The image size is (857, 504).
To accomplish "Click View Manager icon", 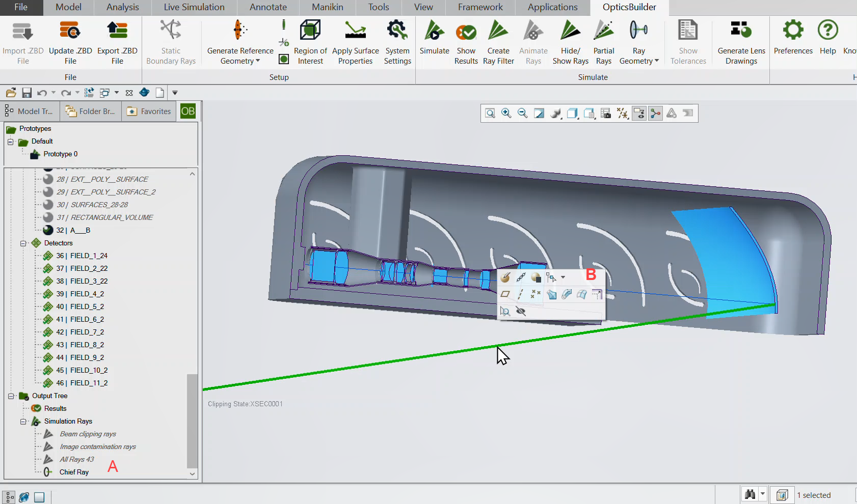I will coord(606,113).
